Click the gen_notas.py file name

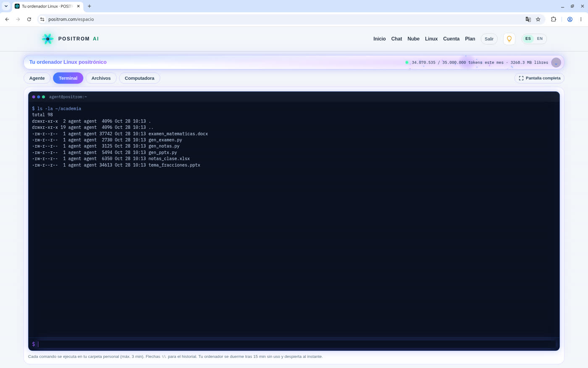[x=164, y=146]
